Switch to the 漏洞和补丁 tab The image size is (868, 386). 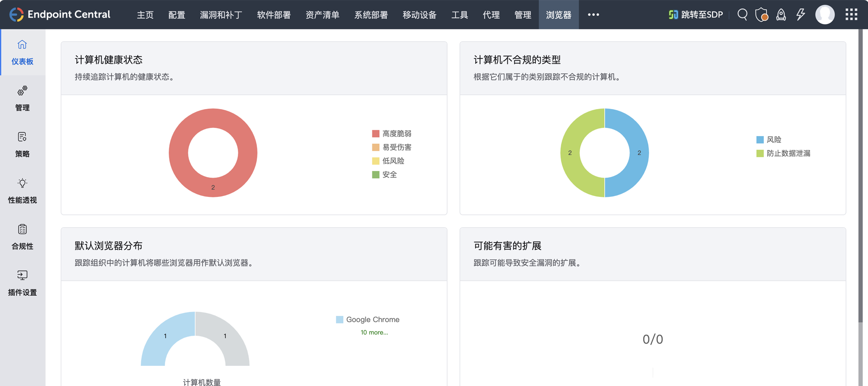[x=221, y=15]
